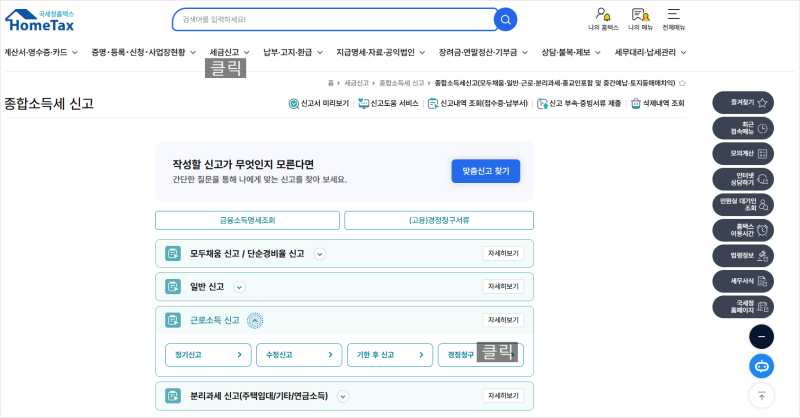
Task: Open 민원실 대기인 조회 sidebar button
Action: (743, 205)
